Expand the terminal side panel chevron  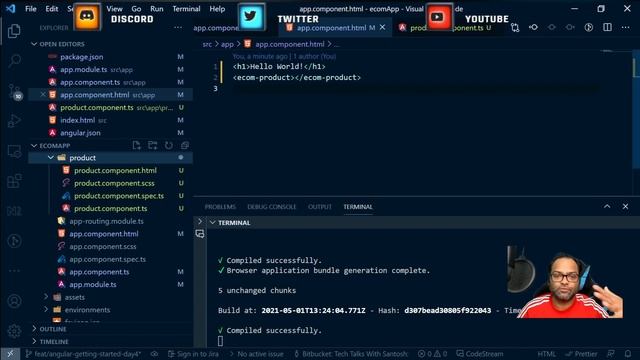point(200,221)
